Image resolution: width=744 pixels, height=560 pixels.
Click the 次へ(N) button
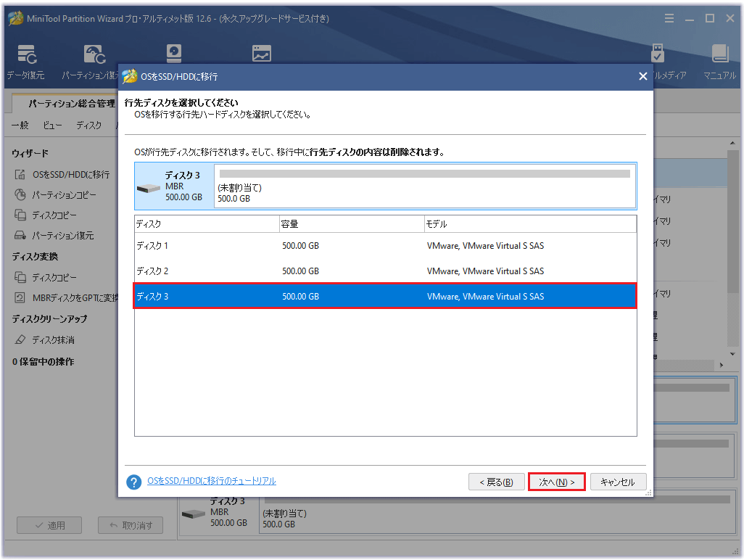556,481
